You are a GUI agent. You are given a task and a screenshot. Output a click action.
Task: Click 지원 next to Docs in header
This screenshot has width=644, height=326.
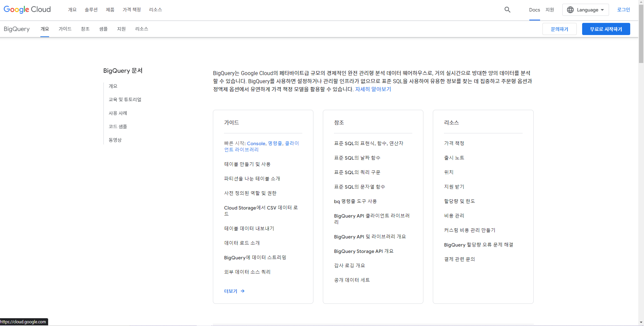click(x=550, y=10)
